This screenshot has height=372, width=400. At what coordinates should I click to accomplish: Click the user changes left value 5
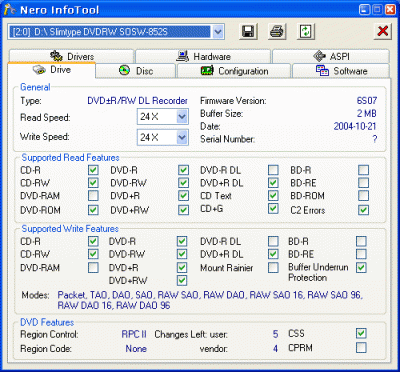(275, 334)
